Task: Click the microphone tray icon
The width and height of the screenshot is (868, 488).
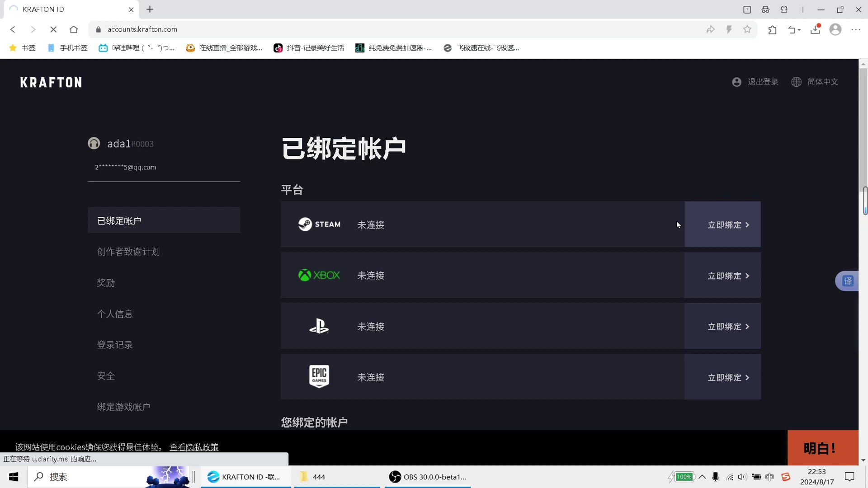Action: coord(715,477)
